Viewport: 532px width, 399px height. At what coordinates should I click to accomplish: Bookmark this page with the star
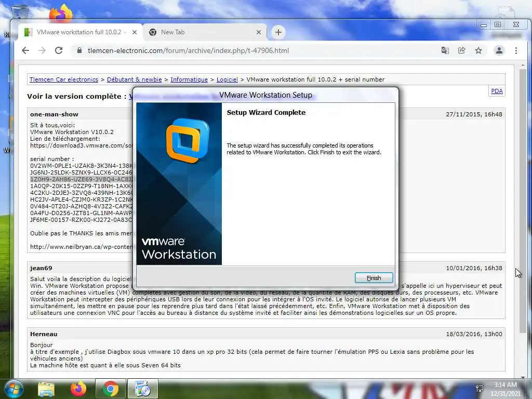(478, 50)
